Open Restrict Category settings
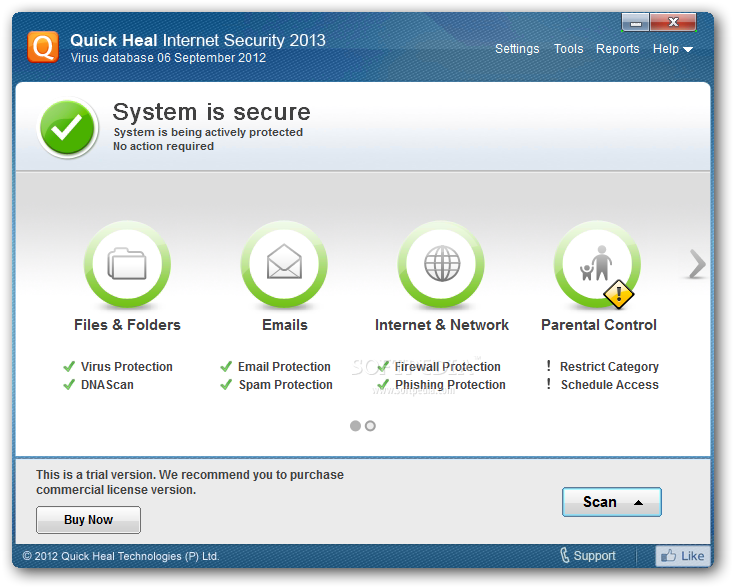The height and width of the screenshot is (588, 734). pyautogui.click(x=609, y=367)
